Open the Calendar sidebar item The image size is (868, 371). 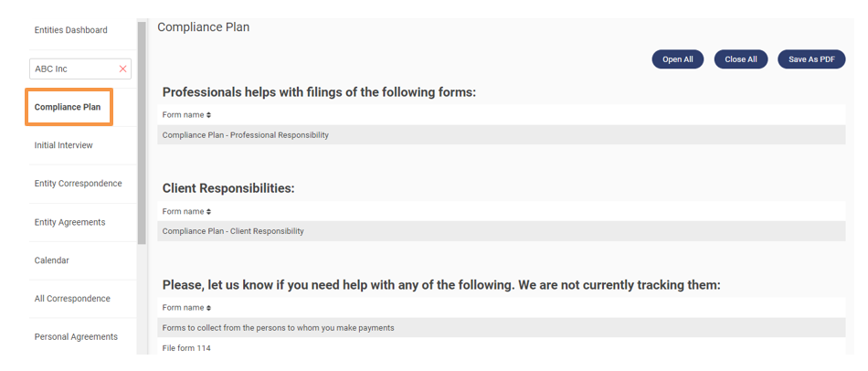[51, 260]
